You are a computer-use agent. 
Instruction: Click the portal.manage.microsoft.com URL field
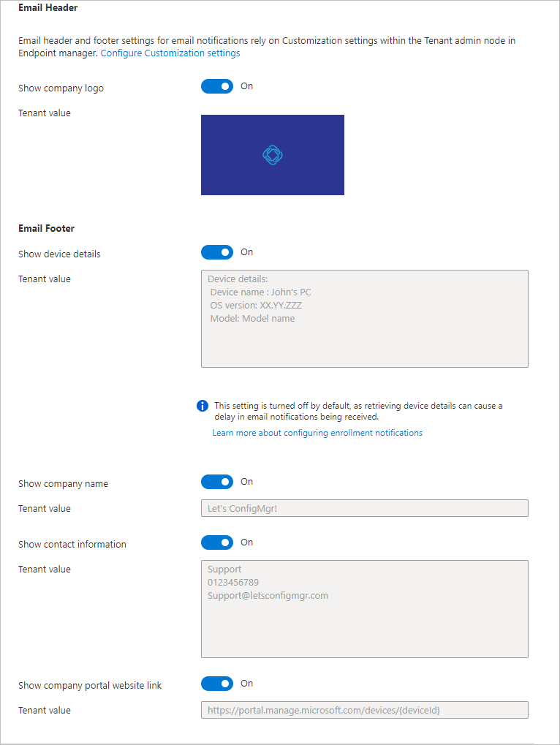(x=365, y=711)
